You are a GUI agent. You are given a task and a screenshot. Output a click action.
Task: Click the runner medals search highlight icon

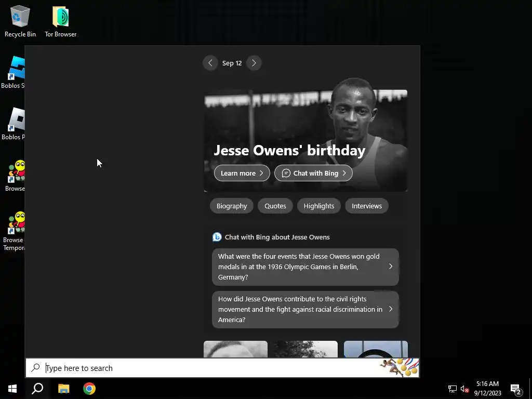click(399, 367)
